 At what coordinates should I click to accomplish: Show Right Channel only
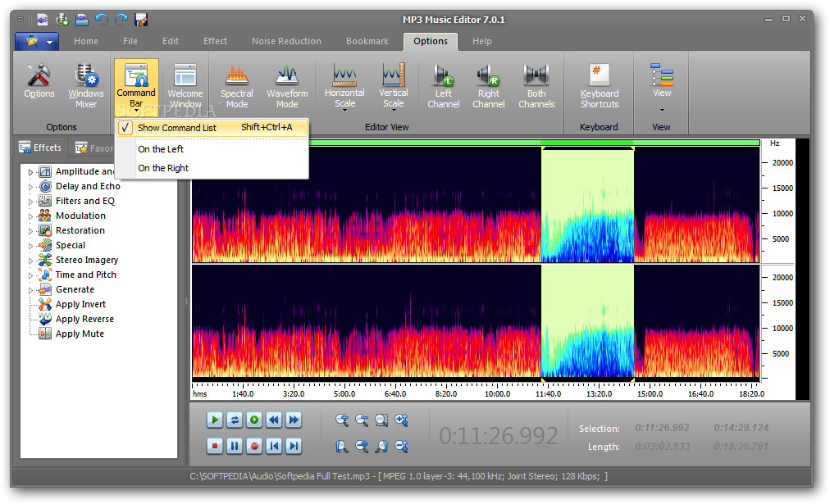(x=489, y=86)
